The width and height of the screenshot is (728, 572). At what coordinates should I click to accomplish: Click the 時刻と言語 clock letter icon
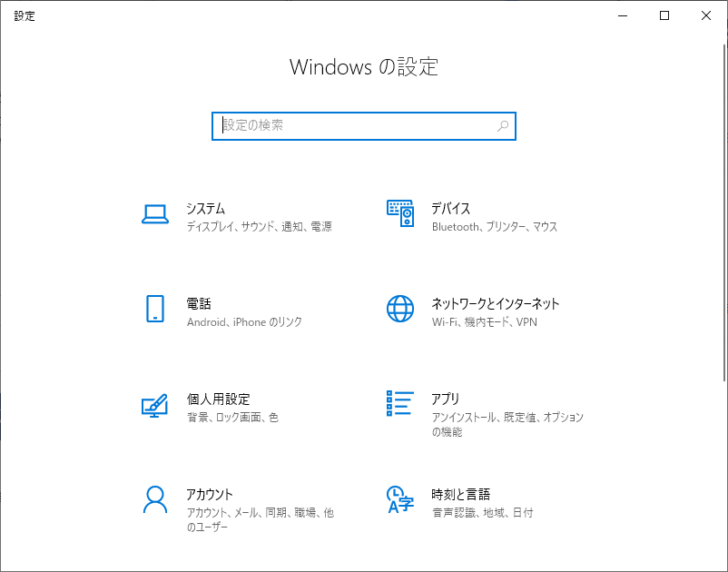399,499
